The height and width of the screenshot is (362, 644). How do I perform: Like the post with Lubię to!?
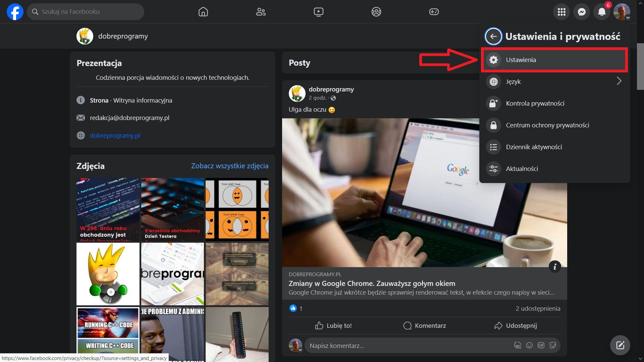click(x=334, y=325)
